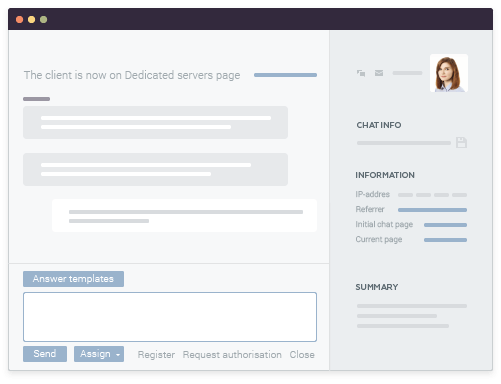Click the red window close dot

click(x=20, y=19)
